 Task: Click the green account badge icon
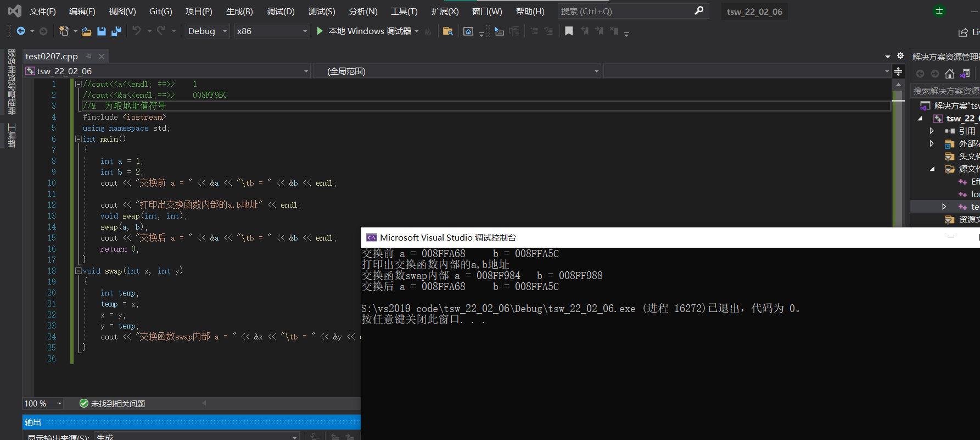click(939, 11)
